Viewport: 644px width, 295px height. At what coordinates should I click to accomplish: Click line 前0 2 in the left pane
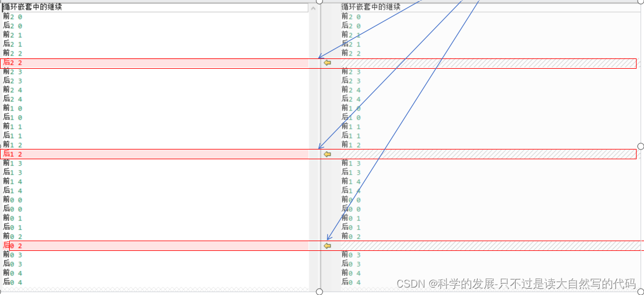pos(13,236)
